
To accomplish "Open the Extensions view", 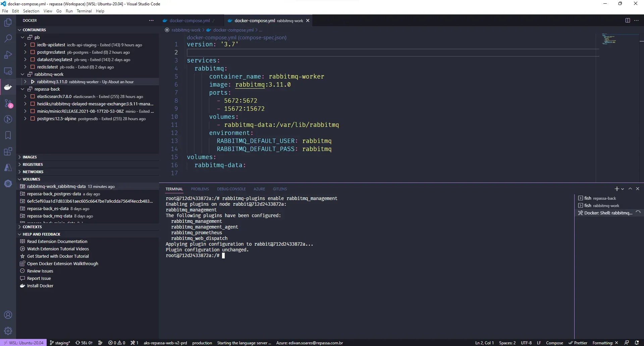I will point(8,151).
